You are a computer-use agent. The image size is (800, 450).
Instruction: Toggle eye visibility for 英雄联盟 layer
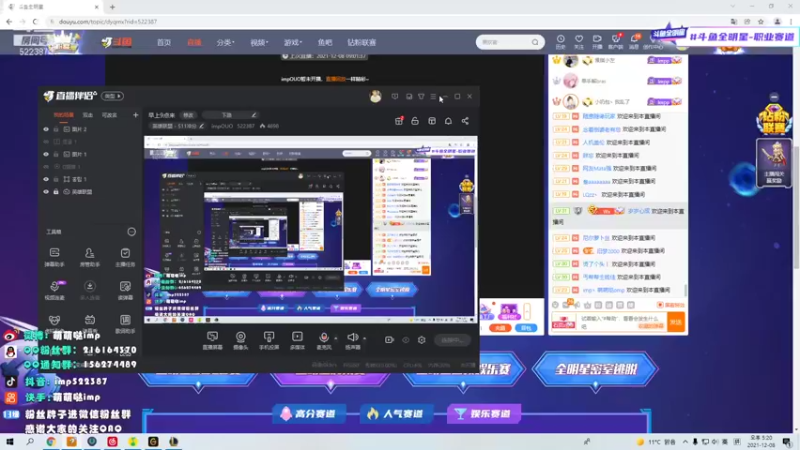point(46,192)
